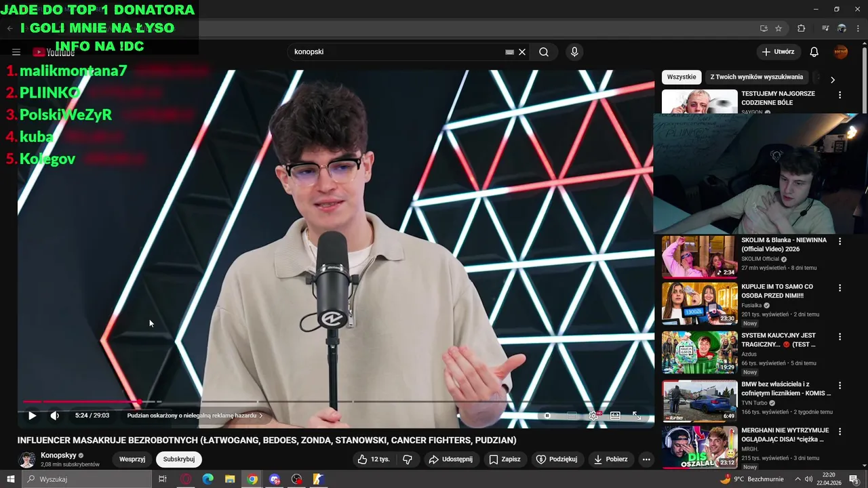
Task: Click the install-app icon in Chrome's address bar
Action: point(764,28)
